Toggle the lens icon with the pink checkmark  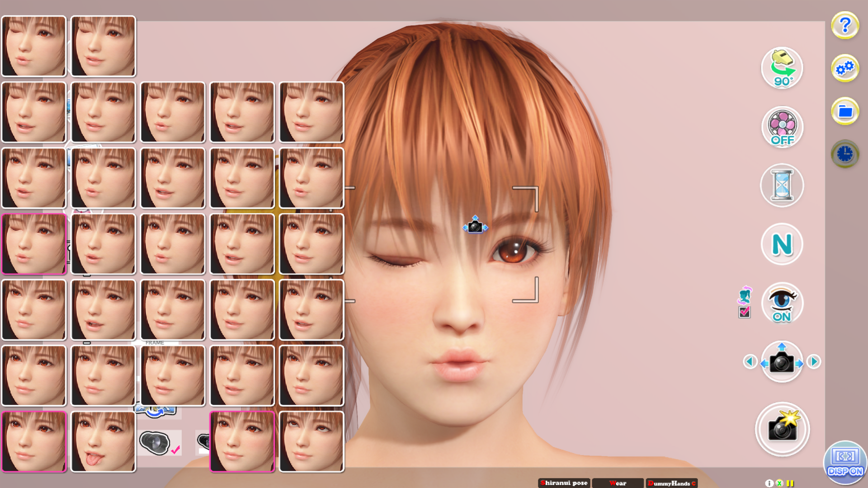point(159,443)
